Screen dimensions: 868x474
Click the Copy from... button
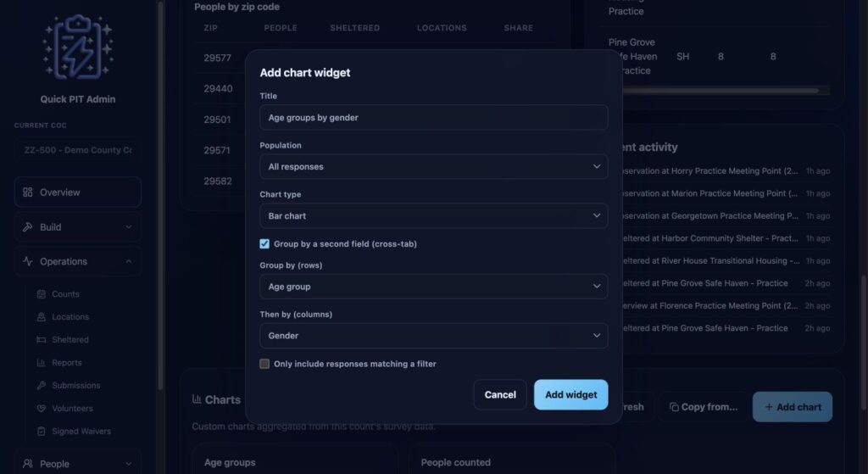703,407
